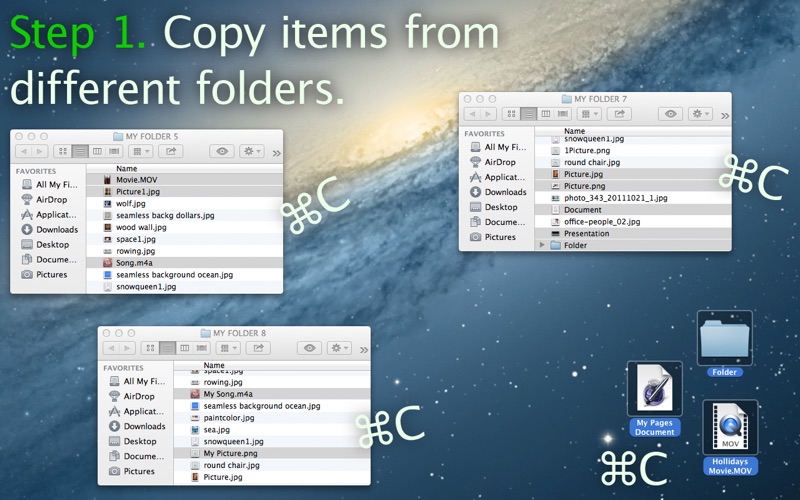Select office-people_02.jpg in MY FOLDER 7
This screenshot has width=800, height=500.
tap(633, 222)
